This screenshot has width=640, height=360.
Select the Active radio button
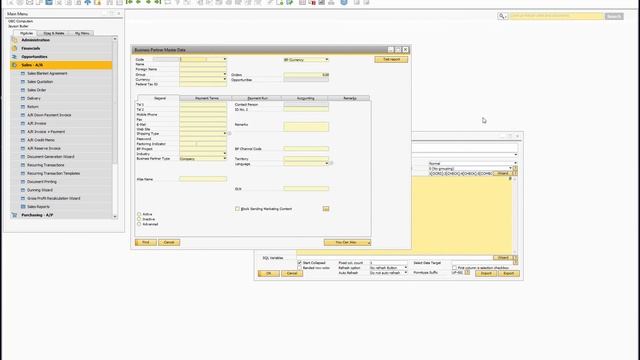coord(139,214)
